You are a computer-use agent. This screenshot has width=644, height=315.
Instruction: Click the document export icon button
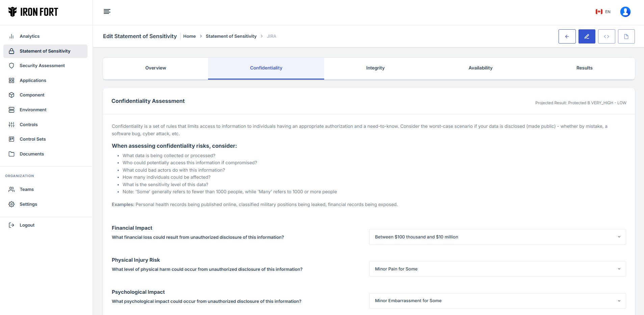tap(626, 36)
